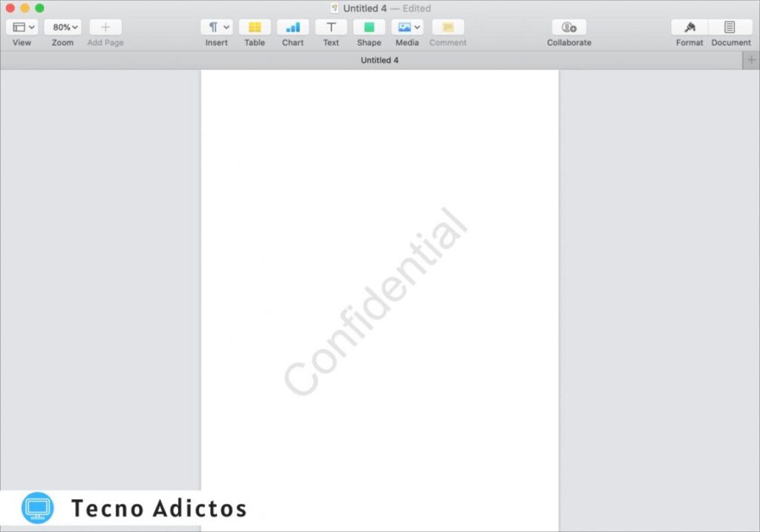Expand the 80% zoom dropdown
The height and width of the screenshot is (532, 760).
pyautogui.click(x=63, y=27)
